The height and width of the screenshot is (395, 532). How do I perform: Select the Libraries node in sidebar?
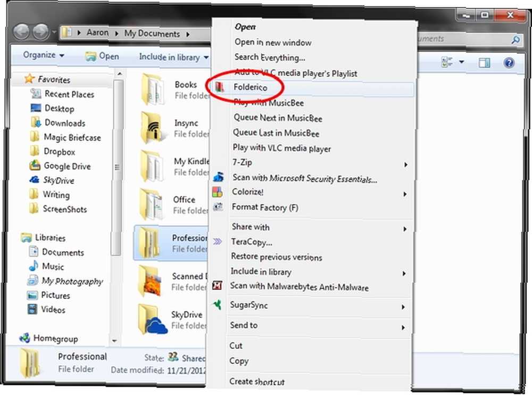click(50, 237)
